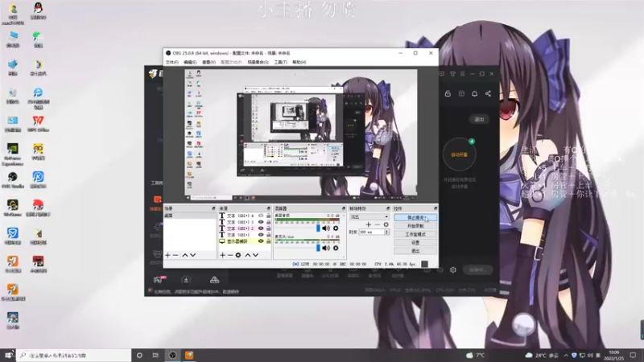The image size is (644, 362).
Task: Click 工作室模式 studio mode button
Action: pos(415,234)
